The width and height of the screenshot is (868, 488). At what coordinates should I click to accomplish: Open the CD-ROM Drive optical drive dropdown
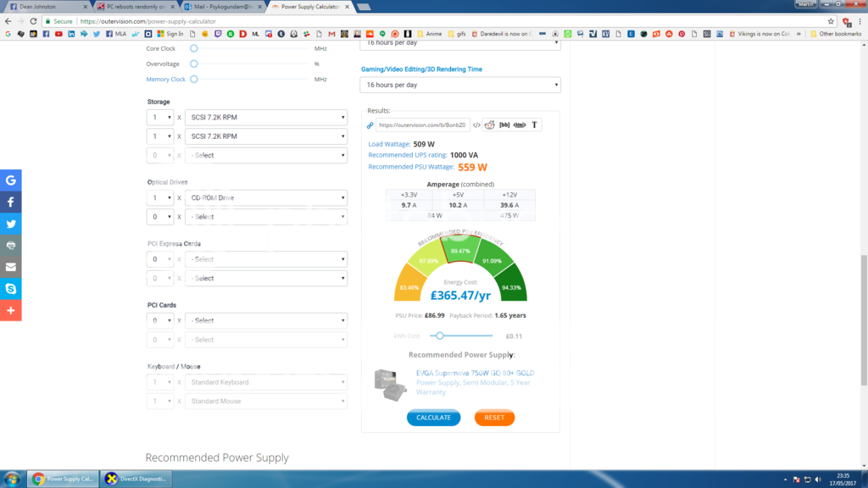[x=265, y=198]
